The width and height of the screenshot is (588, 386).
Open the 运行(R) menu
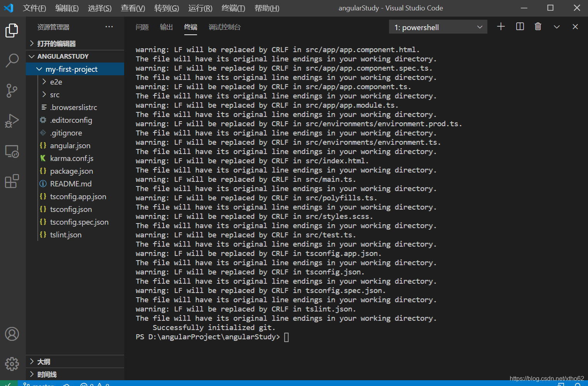coord(200,8)
